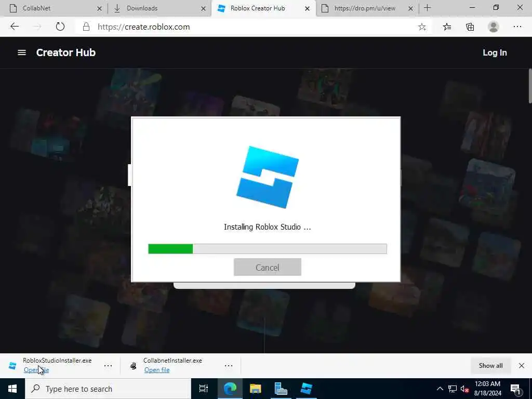This screenshot has width=532, height=399.
Task: Click the installer taskbar icon beside File Explorer
Action: click(x=281, y=389)
